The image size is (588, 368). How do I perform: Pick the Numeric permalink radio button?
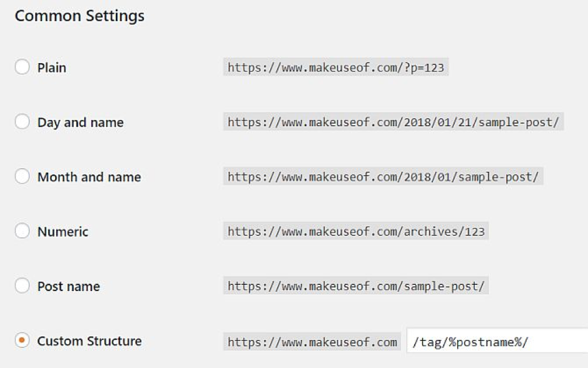click(22, 232)
